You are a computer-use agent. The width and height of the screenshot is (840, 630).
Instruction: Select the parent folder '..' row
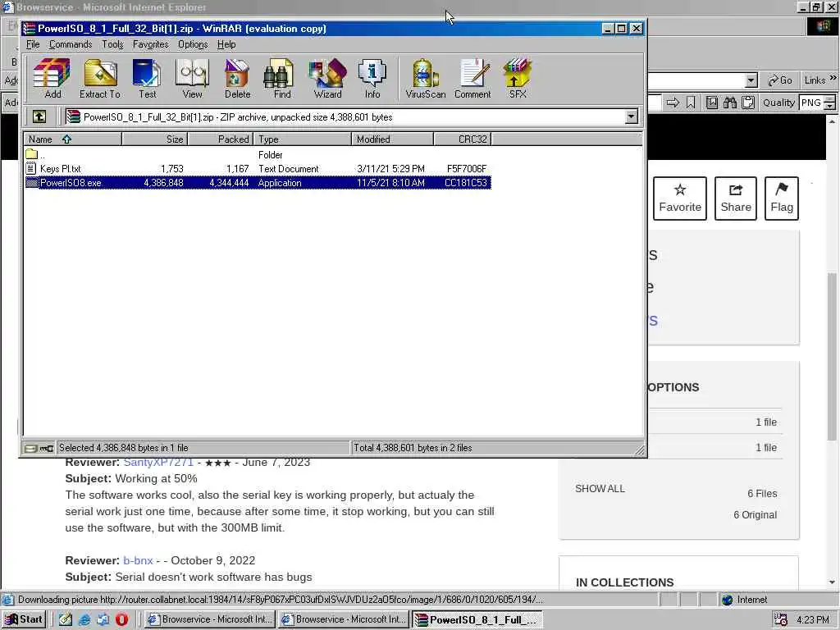[257, 155]
